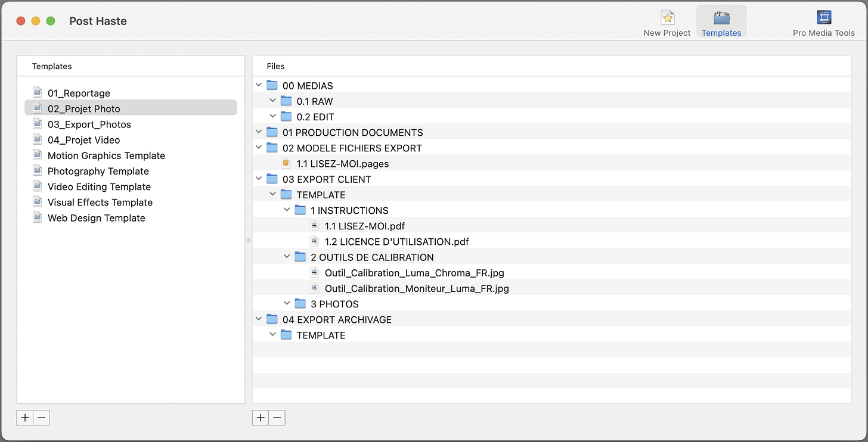Viewport: 868px width, 442px height.
Task: Click the Web Design Template icon
Action: [38, 217]
